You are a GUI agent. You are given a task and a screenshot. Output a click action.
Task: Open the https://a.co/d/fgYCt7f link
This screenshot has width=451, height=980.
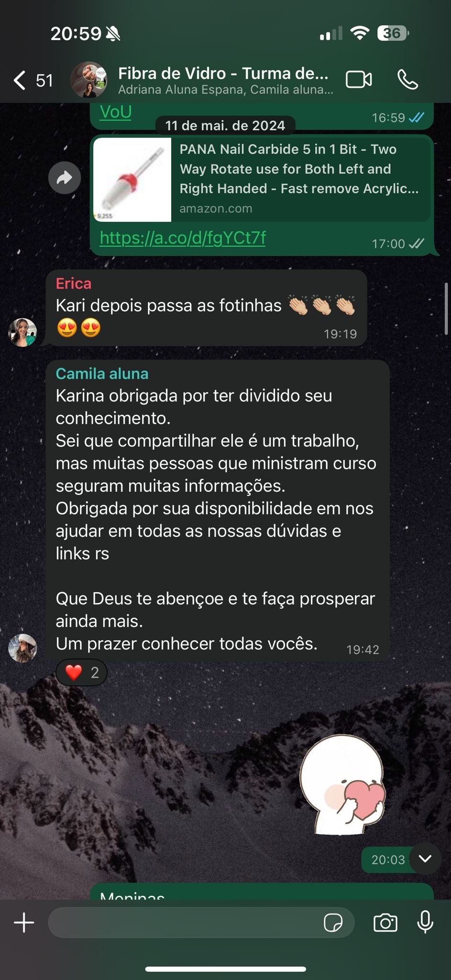pos(183,238)
